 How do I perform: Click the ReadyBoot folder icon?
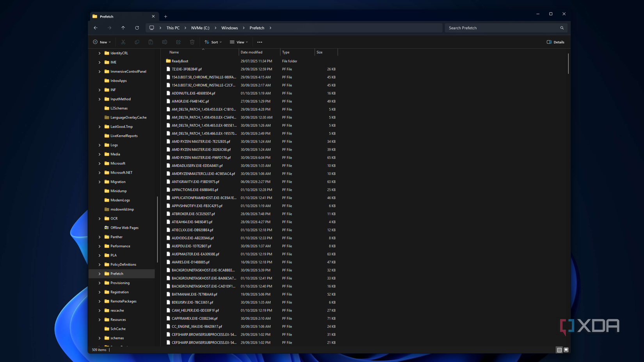coord(168,61)
